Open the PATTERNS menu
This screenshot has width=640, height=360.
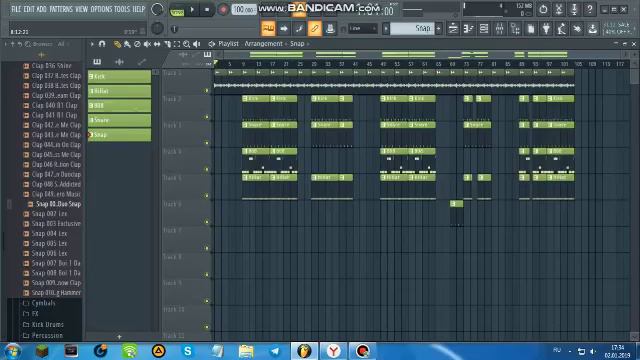61,9
